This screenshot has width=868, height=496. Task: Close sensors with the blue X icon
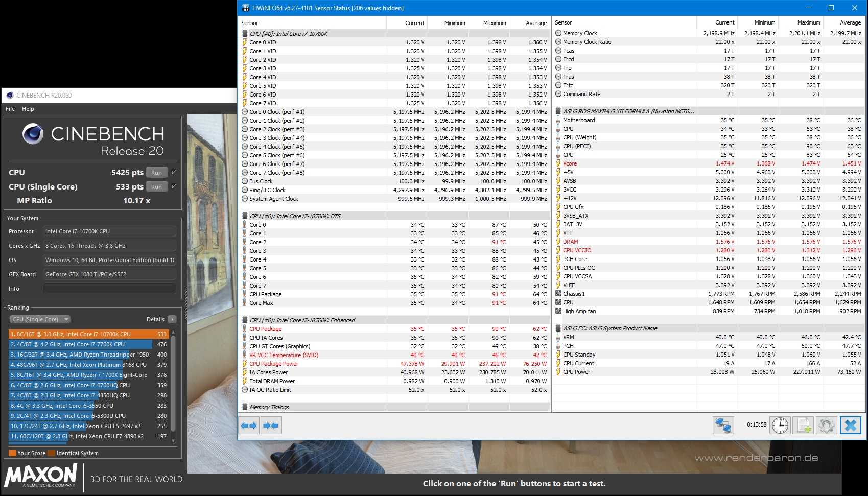[850, 425]
